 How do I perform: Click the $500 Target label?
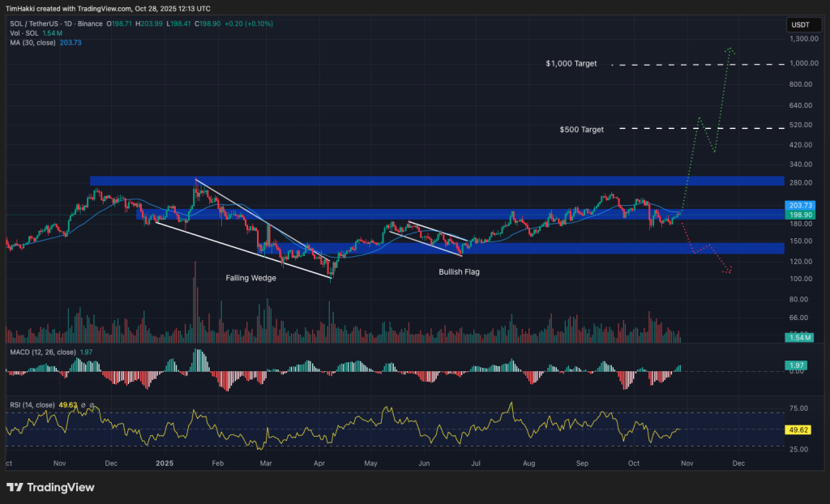(x=580, y=129)
